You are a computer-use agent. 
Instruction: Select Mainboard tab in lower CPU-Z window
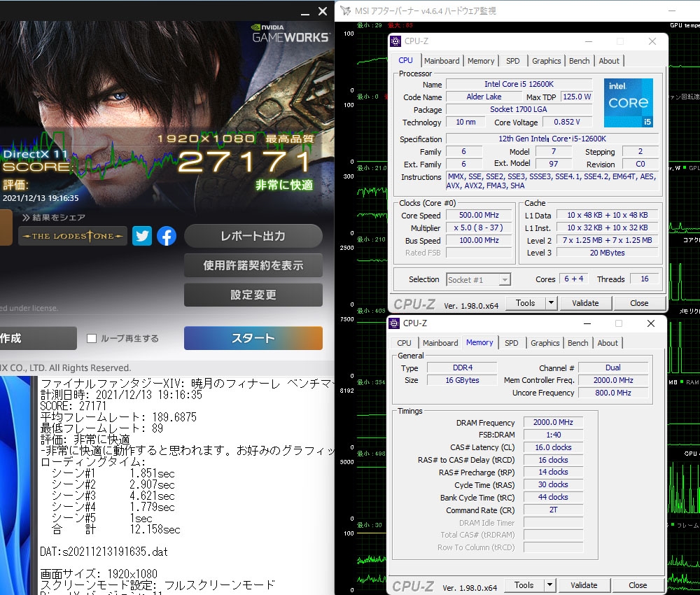[440, 343]
